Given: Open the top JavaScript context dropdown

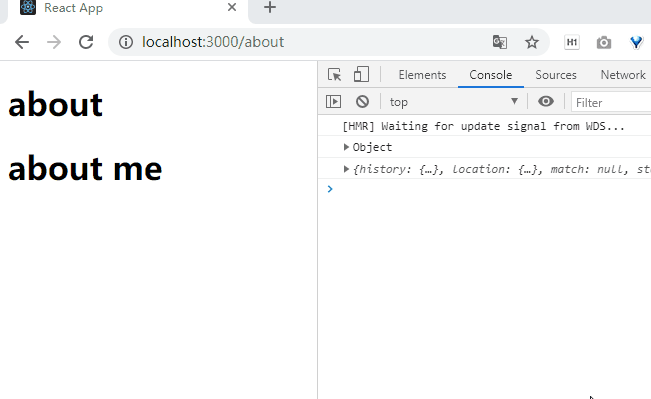Looking at the screenshot, I should [454, 102].
